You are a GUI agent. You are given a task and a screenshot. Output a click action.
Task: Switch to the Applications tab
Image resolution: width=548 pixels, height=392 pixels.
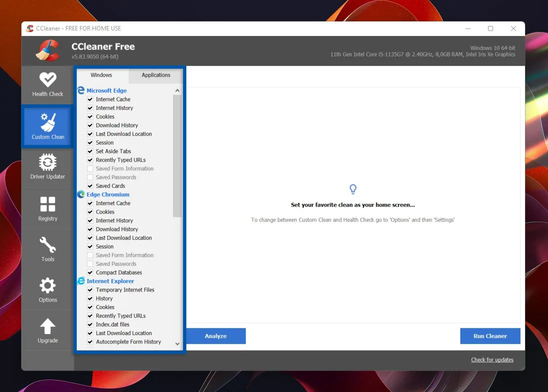point(156,75)
